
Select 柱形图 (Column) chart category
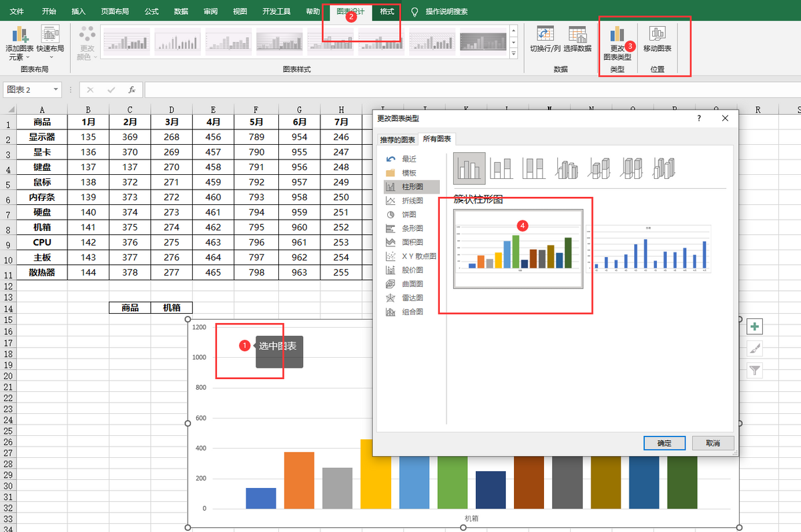tap(412, 187)
